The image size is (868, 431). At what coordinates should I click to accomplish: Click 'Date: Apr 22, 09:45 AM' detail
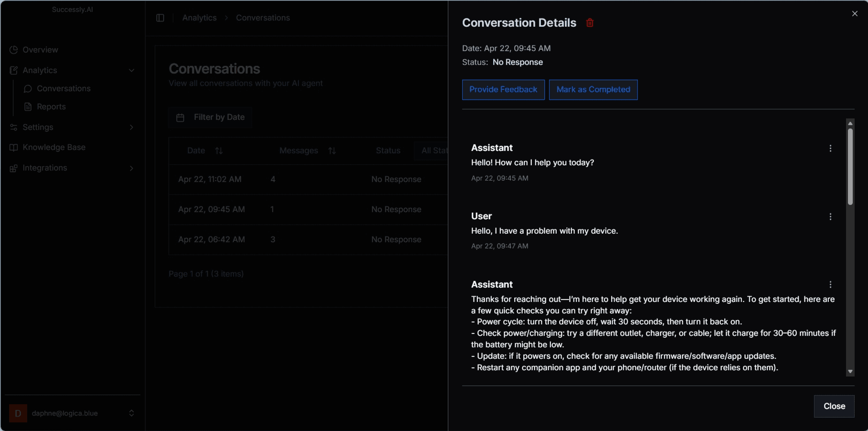pyautogui.click(x=507, y=48)
